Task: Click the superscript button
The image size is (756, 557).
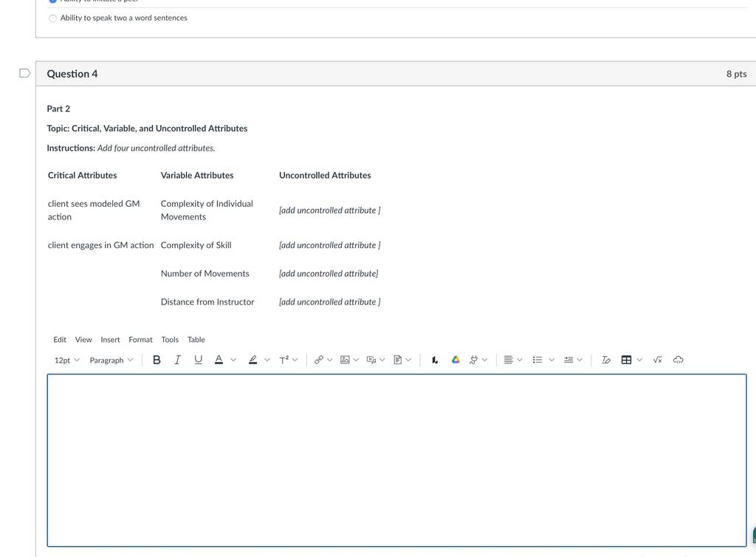Action: (x=284, y=360)
